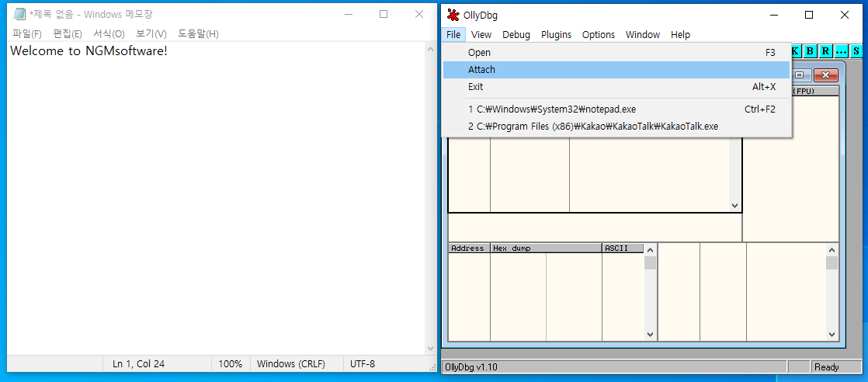Close the Notepad window
868x382 pixels.
point(419,15)
